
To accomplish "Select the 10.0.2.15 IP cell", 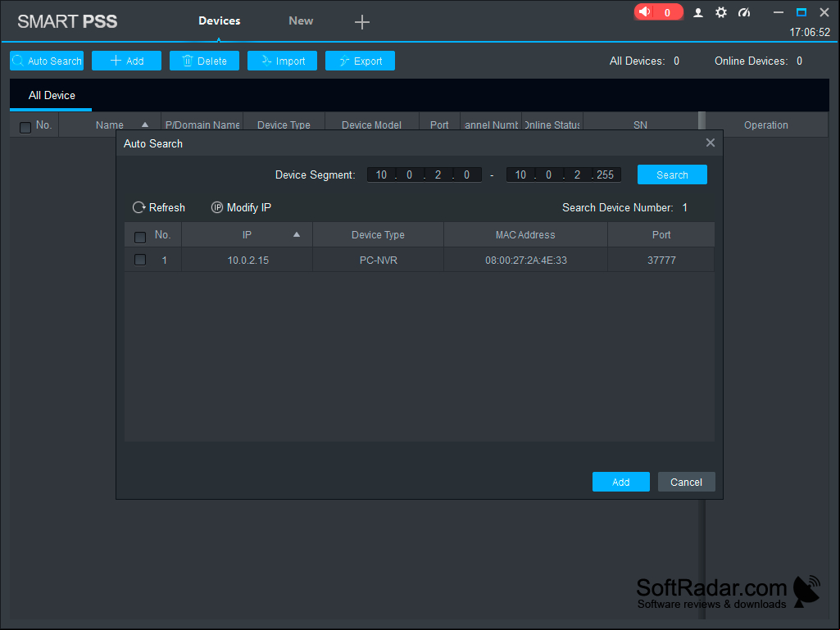I will point(247,260).
